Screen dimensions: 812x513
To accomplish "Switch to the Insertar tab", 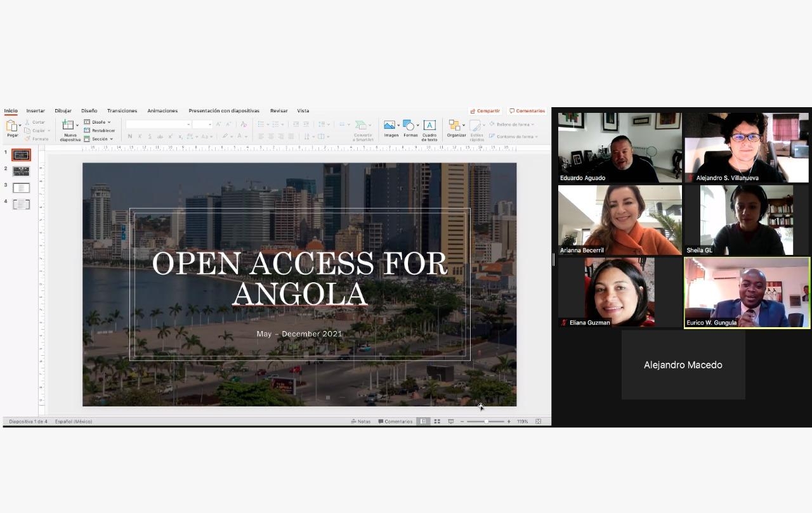I will pyautogui.click(x=36, y=111).
